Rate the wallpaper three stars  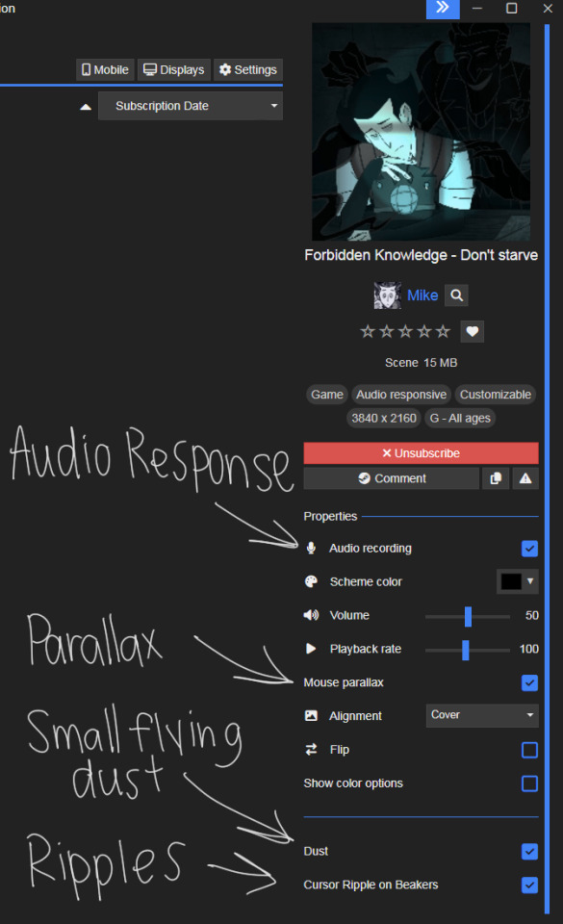click(x=405, y=331)
